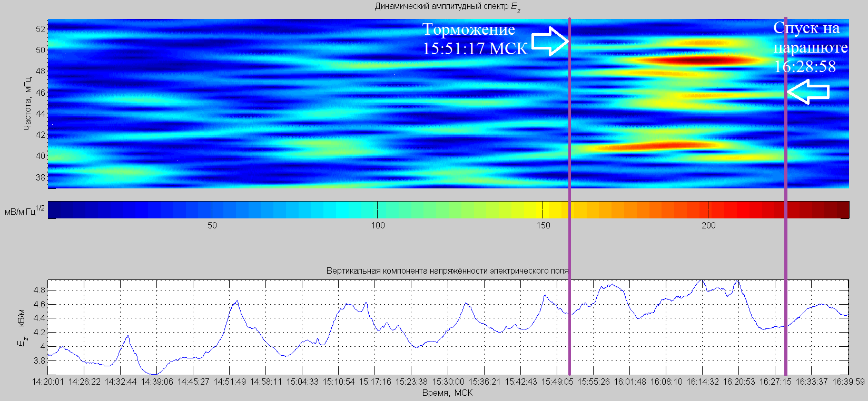Click the white left-pointing arrow under 16:28:58

[808, 92]
